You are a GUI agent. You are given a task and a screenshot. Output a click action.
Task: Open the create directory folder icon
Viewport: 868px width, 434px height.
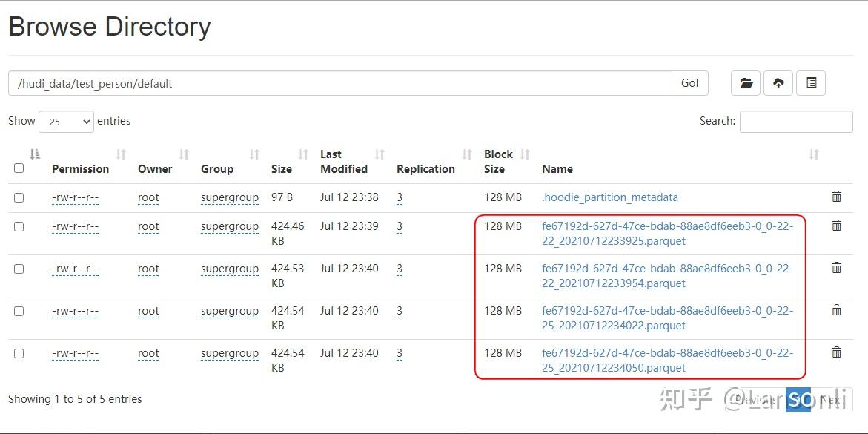(x=746, y=83)
